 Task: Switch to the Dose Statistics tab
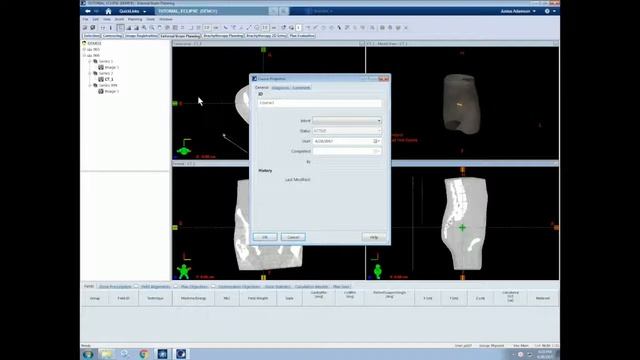(x=278, y=287)
